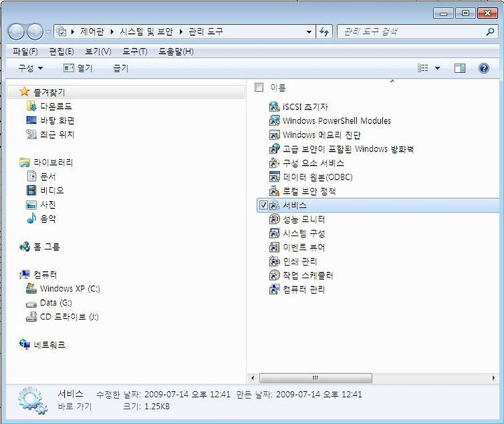Toggle the preview pane icon
Image resolution: width=504 pixels, height=424 pixels.
[460, 68]
